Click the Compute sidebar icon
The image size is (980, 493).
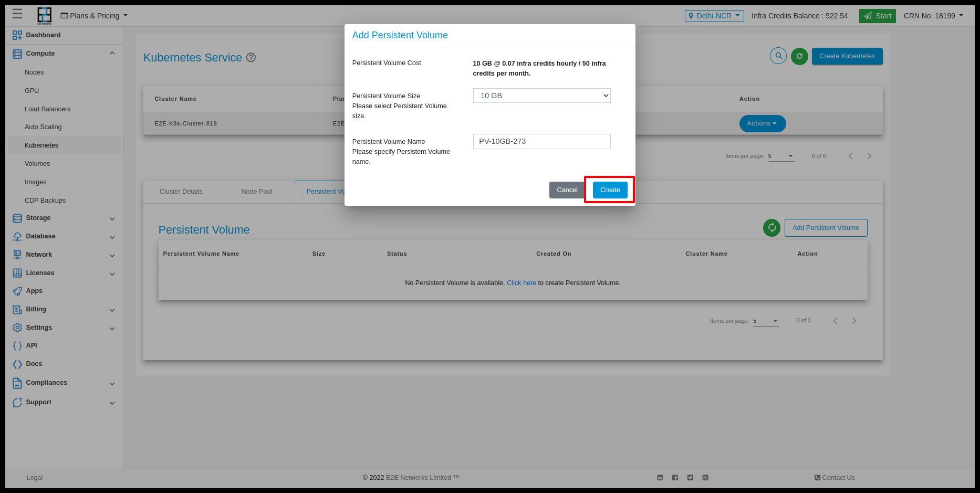(x=17, y=54)
